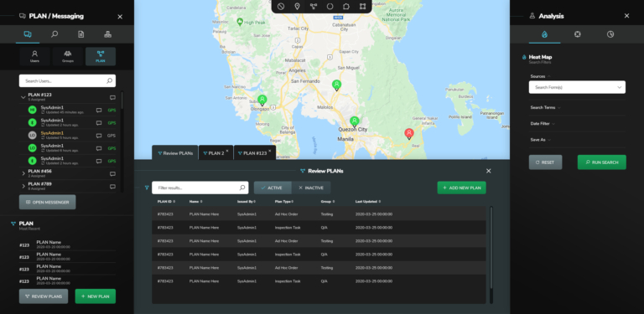Select the no-entry tool in the map toolbar

[281, 6]
